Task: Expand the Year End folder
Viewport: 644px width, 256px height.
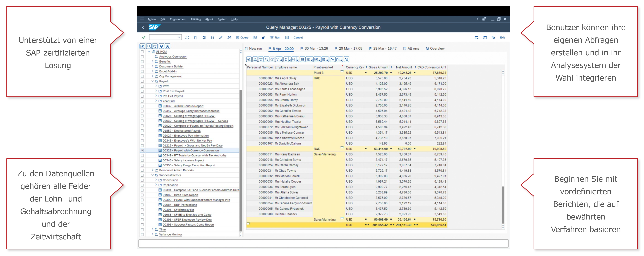Action: 156,101
